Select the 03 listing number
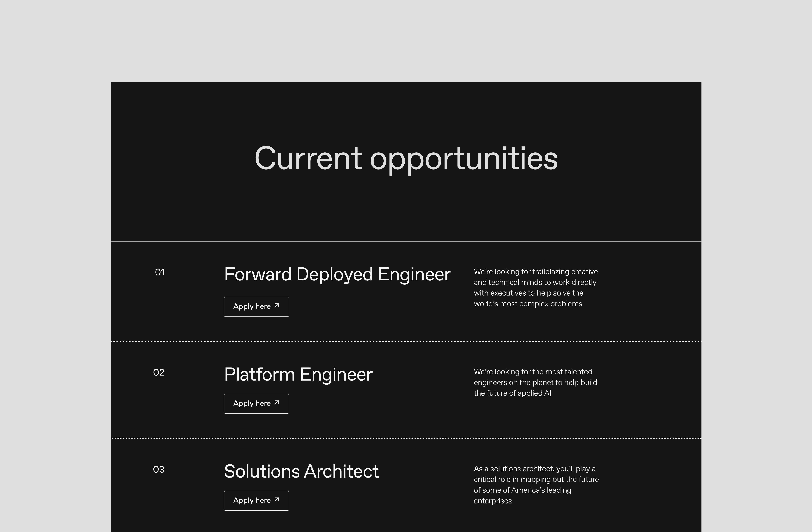The height and width of the screenshot is (532, 812). click(159, 470)
